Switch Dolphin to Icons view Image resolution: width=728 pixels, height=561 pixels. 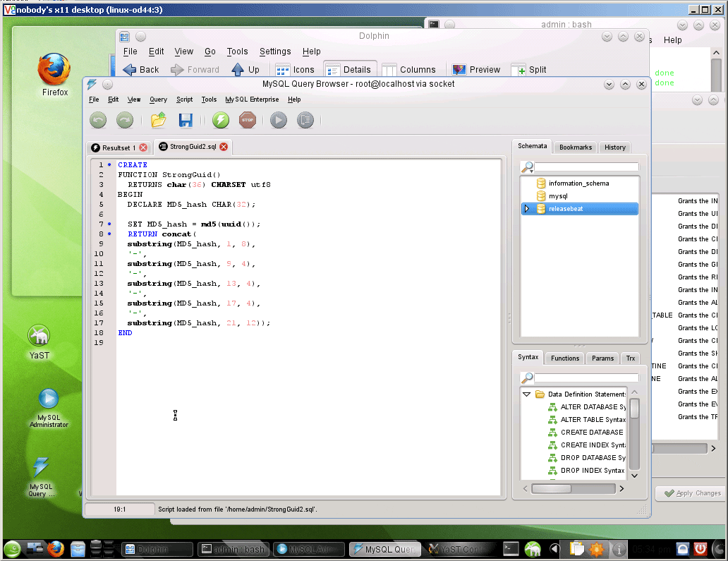pos(295,70)
